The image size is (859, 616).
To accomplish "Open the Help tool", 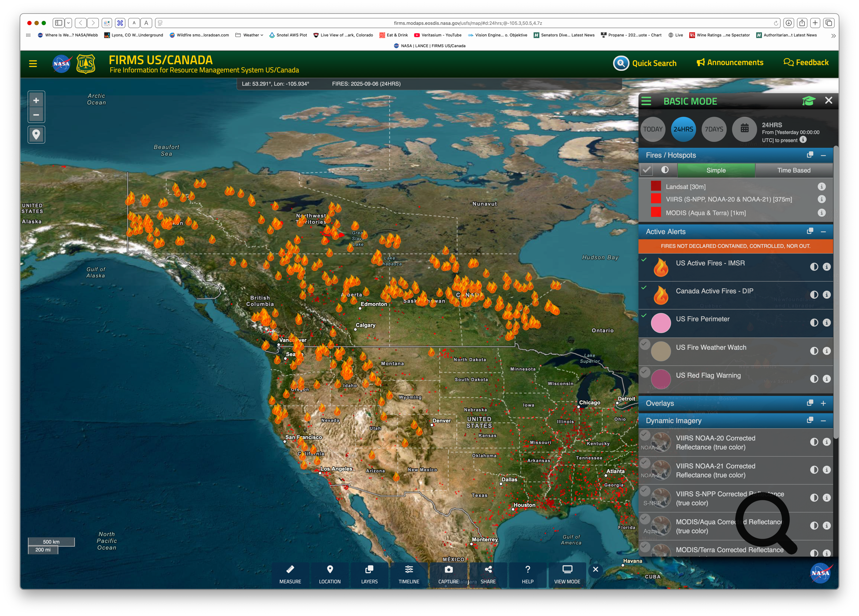I will click(528, 574).
